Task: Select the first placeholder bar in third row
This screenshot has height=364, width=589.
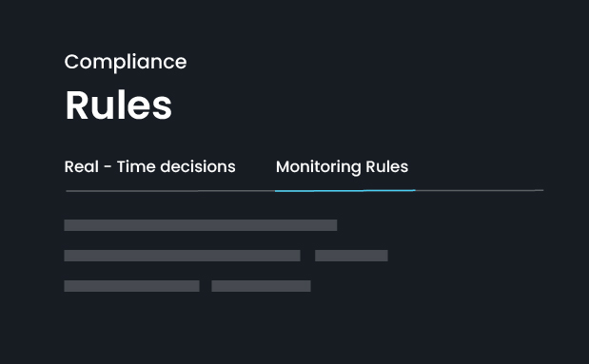Action: (x=132, y=286)
